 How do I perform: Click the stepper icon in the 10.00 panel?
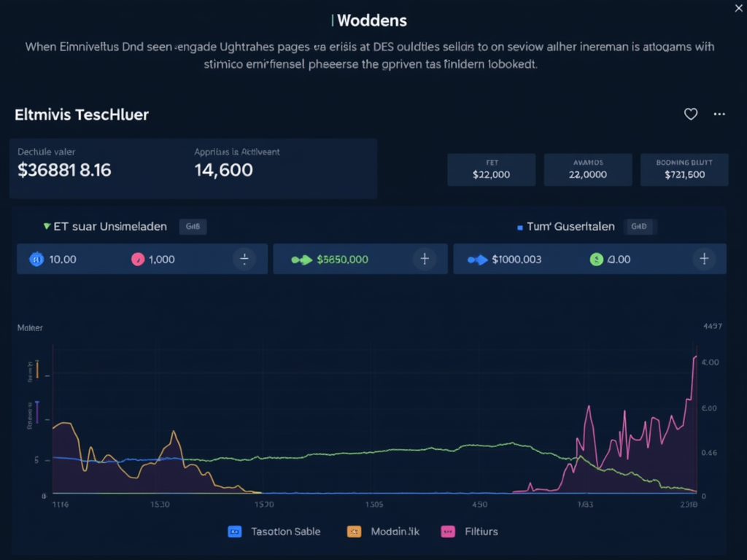244,259
